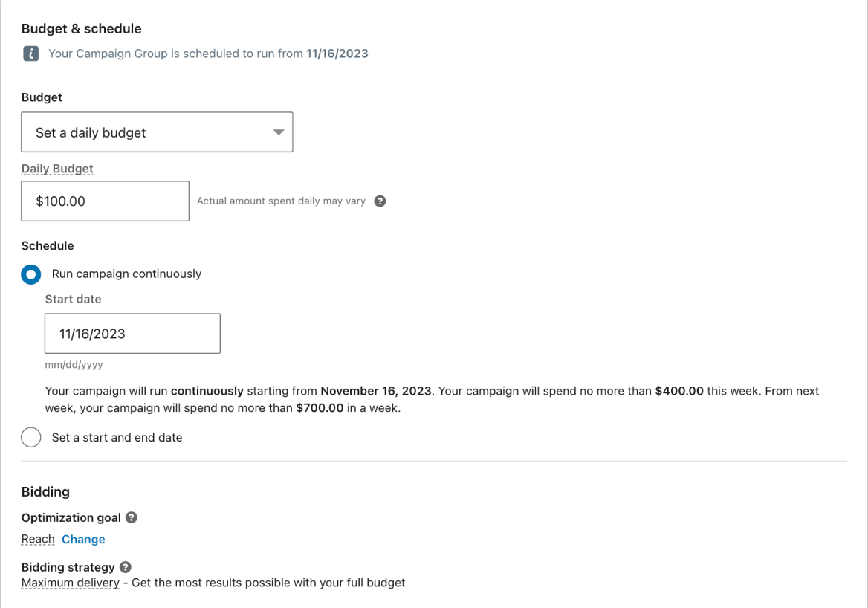Click the 'Schedule' label above the radio options
868x608 pixels.
tap(48, 245)
